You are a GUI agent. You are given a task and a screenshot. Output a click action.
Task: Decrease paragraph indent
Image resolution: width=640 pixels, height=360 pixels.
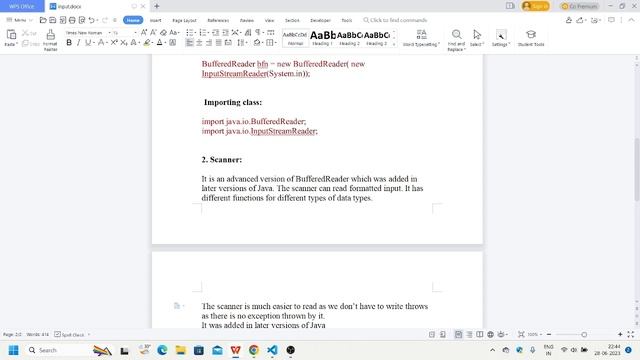coord(216,33)
